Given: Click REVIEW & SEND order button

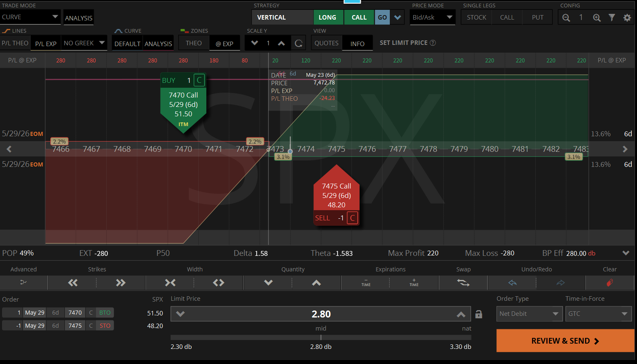Looking at the screenshot, I should click(x=565, y=341).
